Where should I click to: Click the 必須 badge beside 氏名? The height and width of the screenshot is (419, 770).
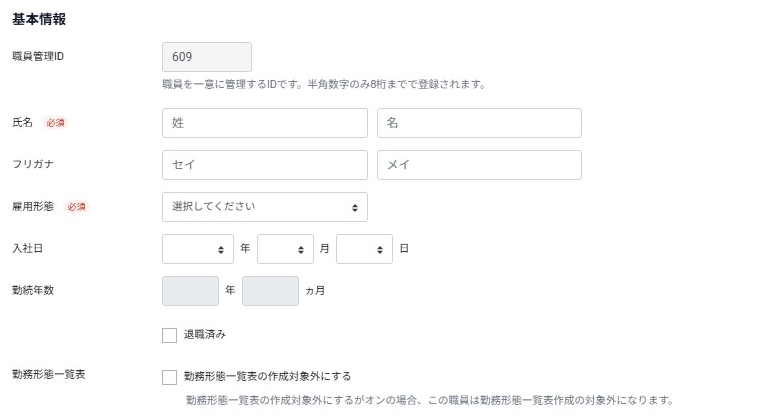coord(55,123)
